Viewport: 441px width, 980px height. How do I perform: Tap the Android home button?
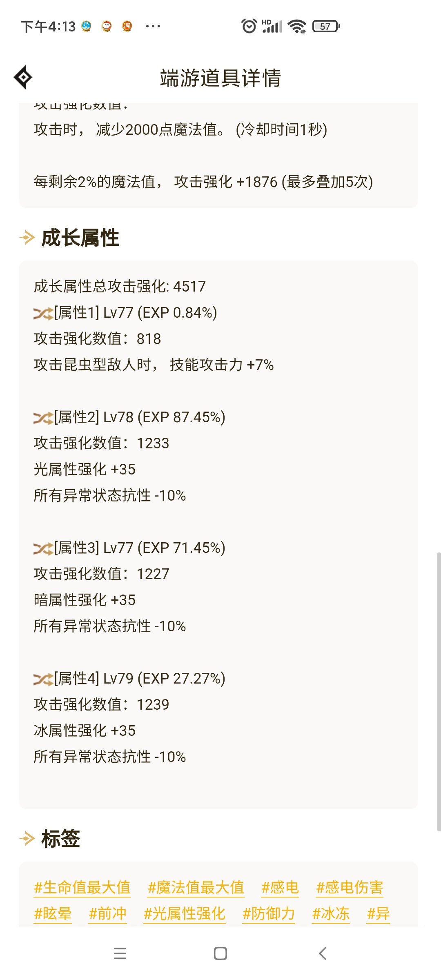click(x=220, y=953)
